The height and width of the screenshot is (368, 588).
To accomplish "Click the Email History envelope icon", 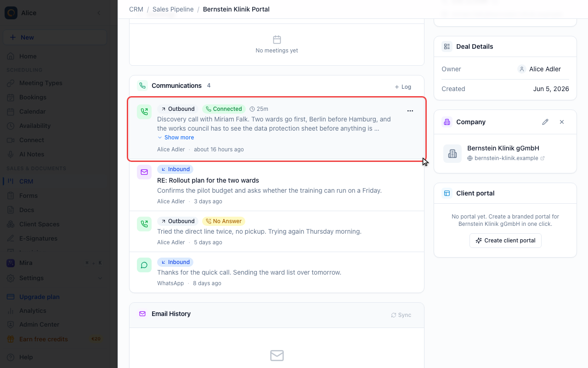I will pyautogui.click(x=142, y=314).
